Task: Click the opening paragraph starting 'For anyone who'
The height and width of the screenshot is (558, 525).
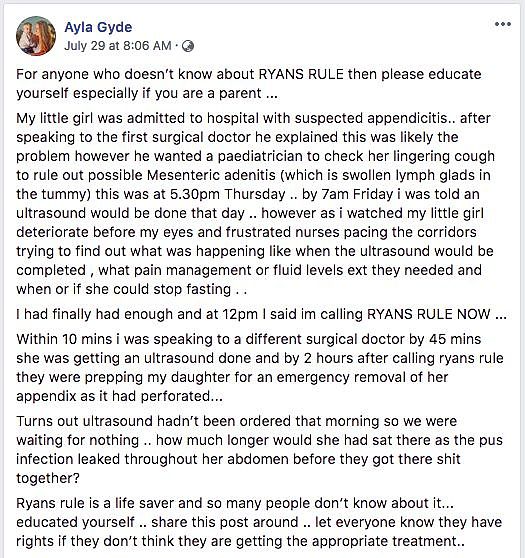Action: 249,84
